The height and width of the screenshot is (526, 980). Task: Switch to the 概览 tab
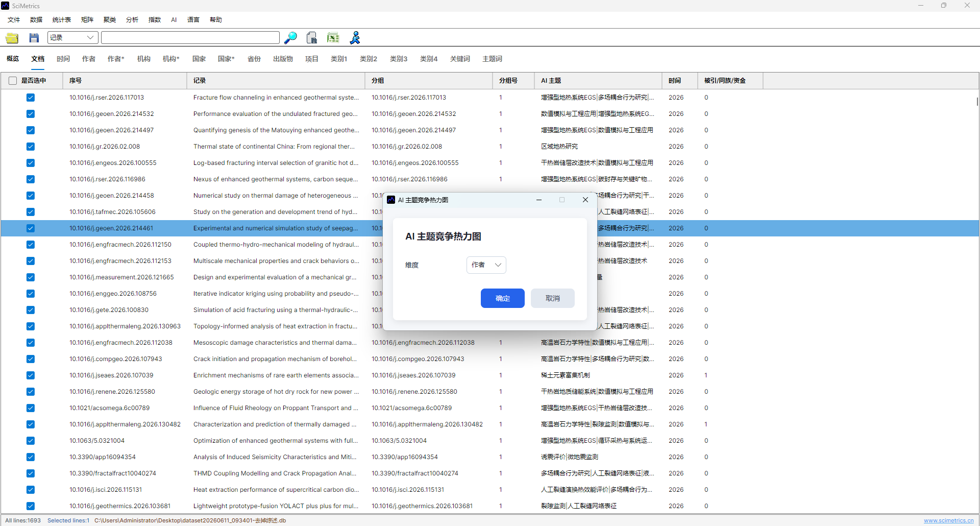pyautogui.click(x=13, y=59)
